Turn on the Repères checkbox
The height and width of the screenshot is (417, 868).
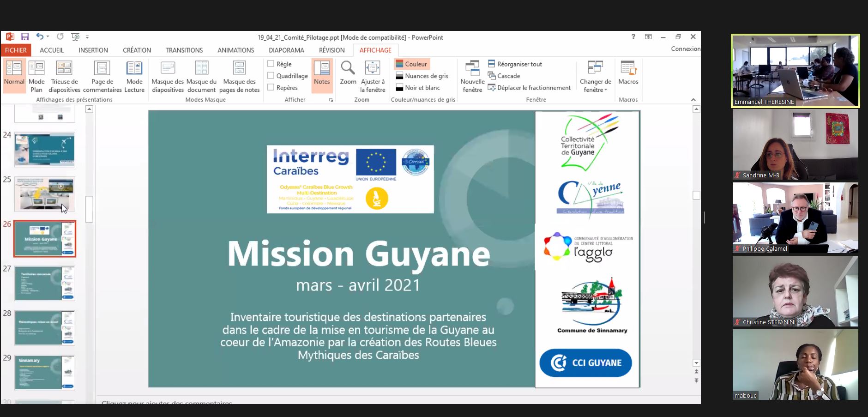271,87
